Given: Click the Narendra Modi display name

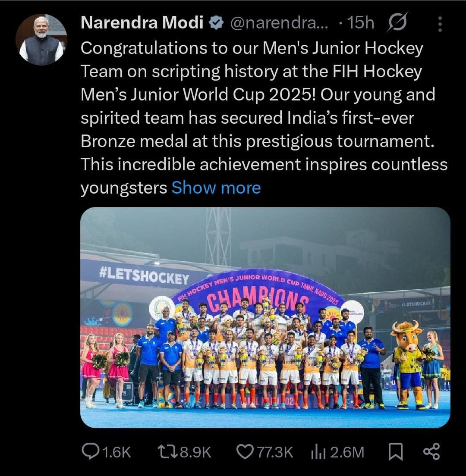Looking at the screenshot, I should (142, 23).
